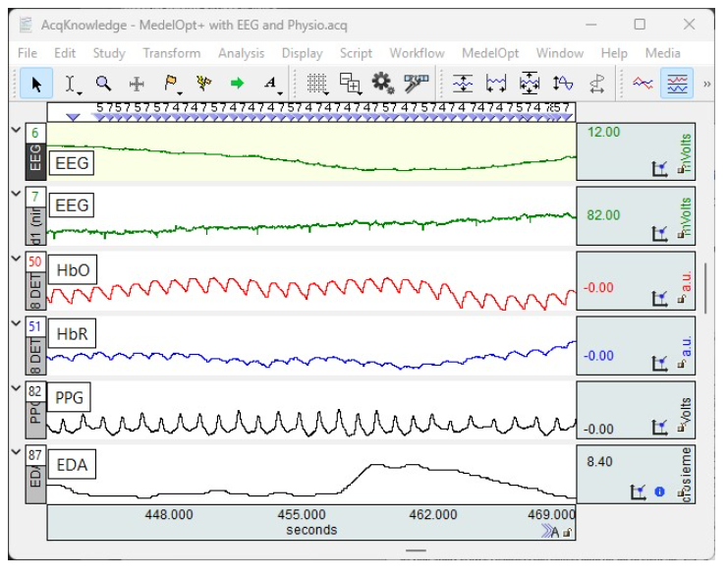
Task: Open the gear settings icon in toolbar
Action: click(x=382, y=85)
